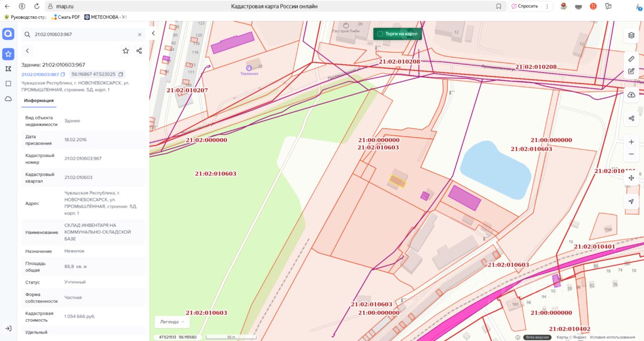Viewport: 644px width, 341px height.
Task: Click the large purple building near the pond
Action: click(x=464, y=197)
